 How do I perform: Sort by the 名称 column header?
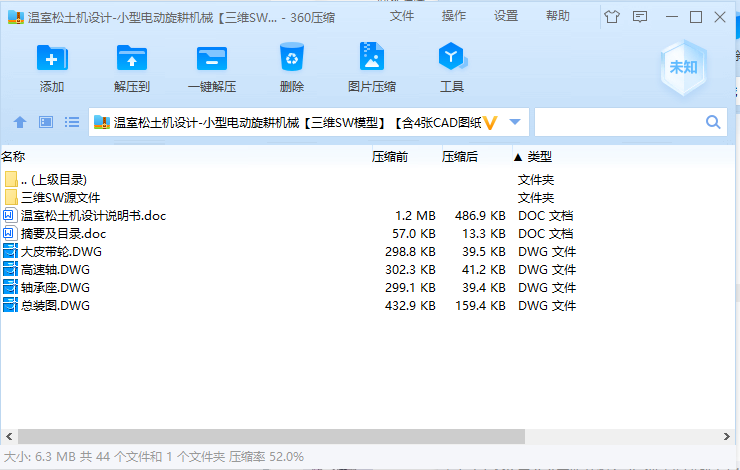(13, 156)
